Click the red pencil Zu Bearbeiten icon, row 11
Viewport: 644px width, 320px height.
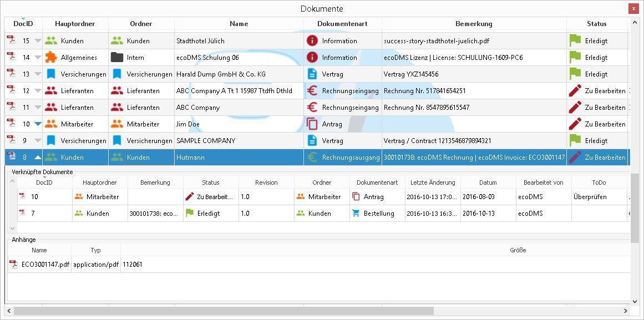[x=575, y=107]
